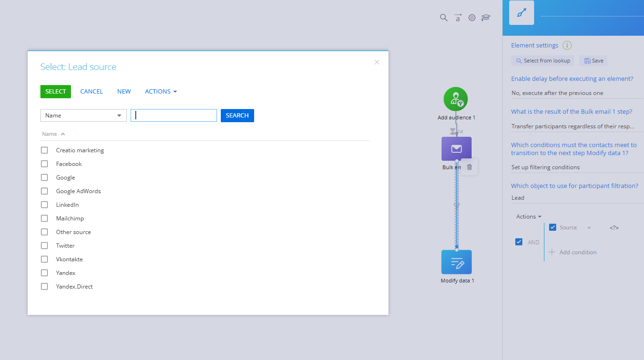Check the Mailchimp checkbox

tap(45, 219)
